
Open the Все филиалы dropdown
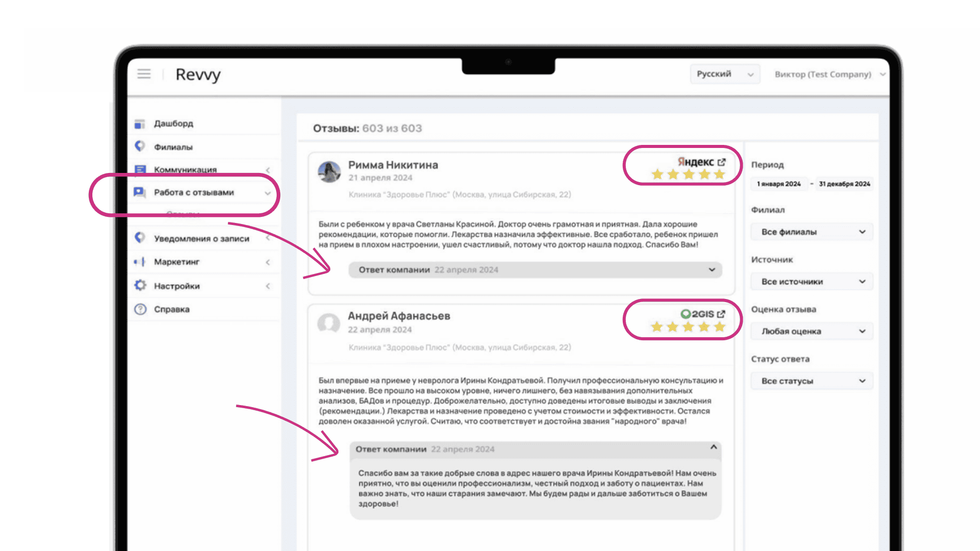812,232
